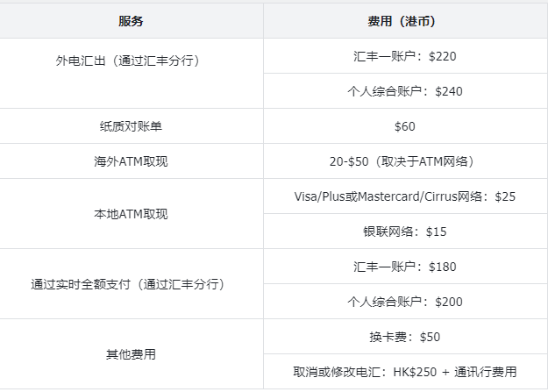The image size is (548, 392).
Task: Click the 取消或修改电汇 fee cell
Action: (405, 371)
